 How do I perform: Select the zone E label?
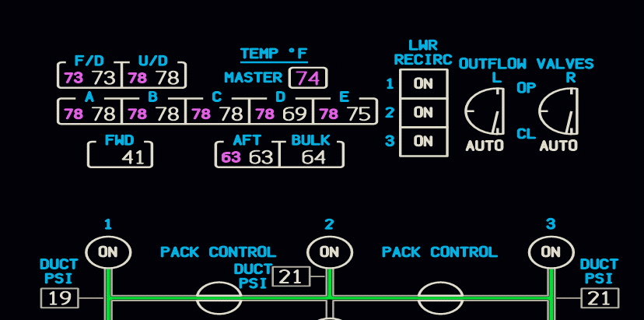point(345,97)
